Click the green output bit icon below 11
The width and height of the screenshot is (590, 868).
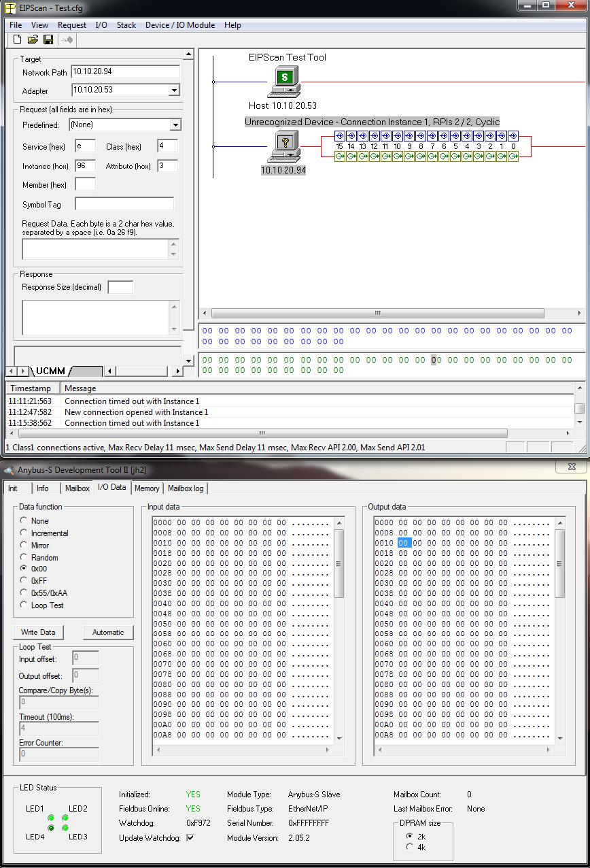point(386,156)
